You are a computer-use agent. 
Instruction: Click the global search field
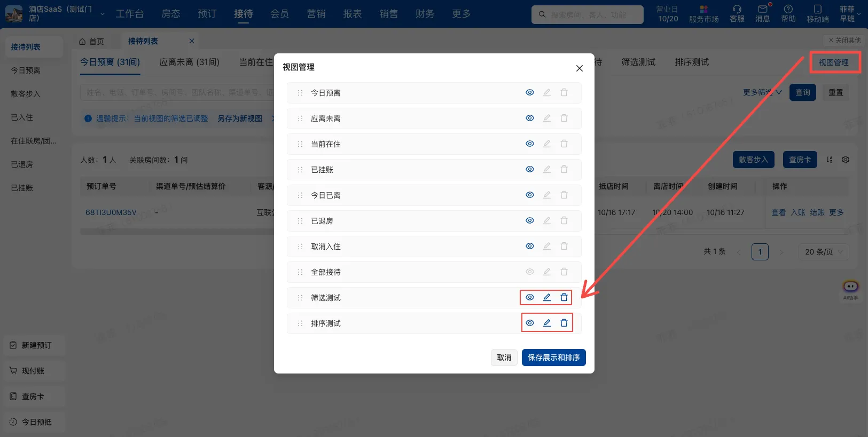588,14
